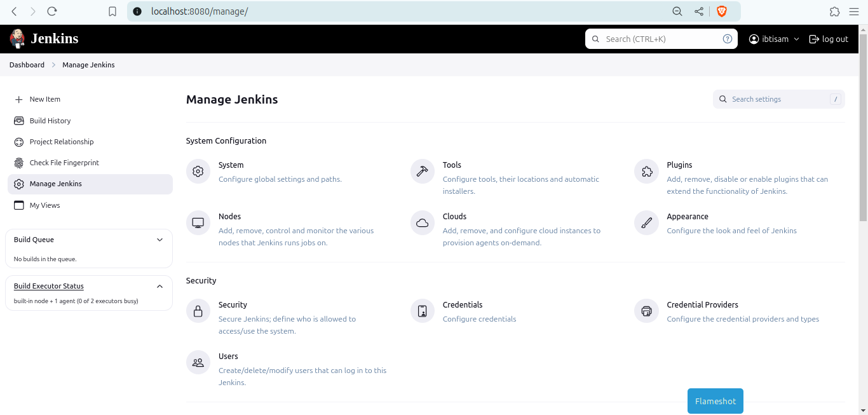Click the Security padlock icon

tap(198, 311)
